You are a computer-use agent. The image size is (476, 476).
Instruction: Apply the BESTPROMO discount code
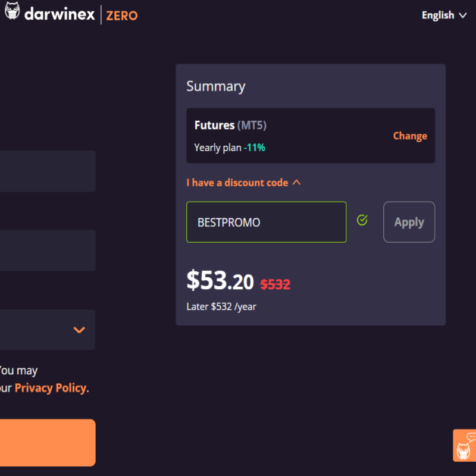(409, 222)
